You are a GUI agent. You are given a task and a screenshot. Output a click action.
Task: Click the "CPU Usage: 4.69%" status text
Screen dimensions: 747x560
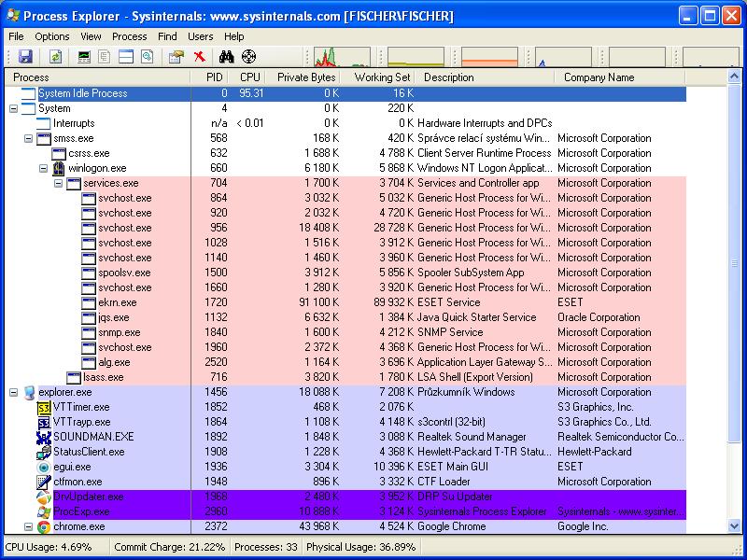49,547
